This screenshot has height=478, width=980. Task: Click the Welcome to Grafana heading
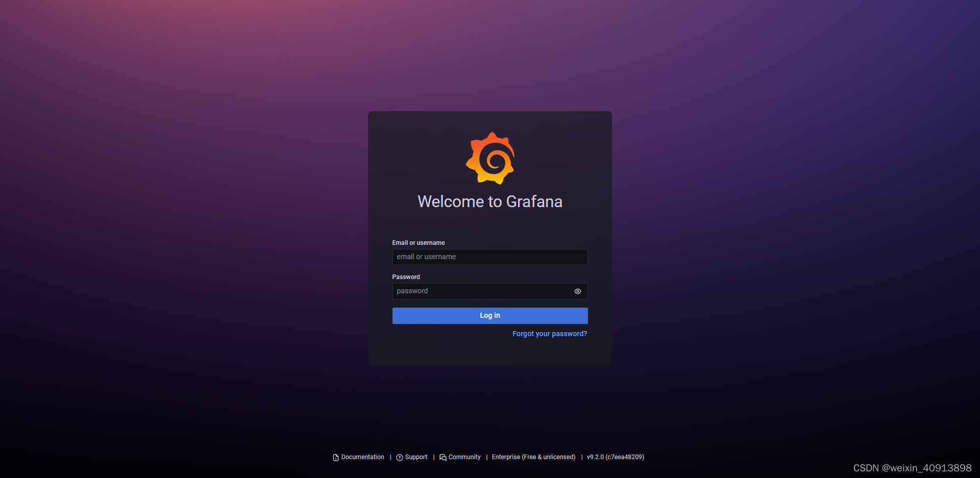490,202
